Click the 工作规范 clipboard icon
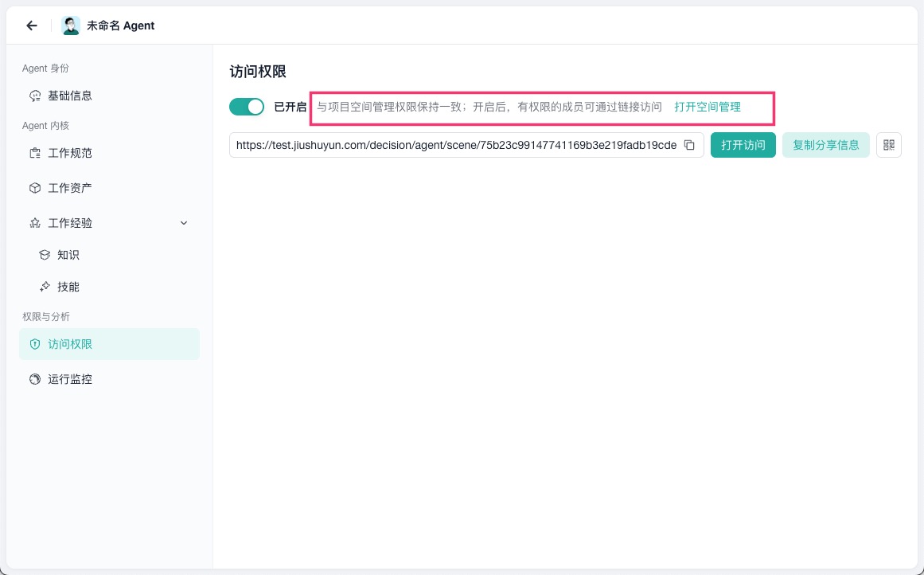 35,154
